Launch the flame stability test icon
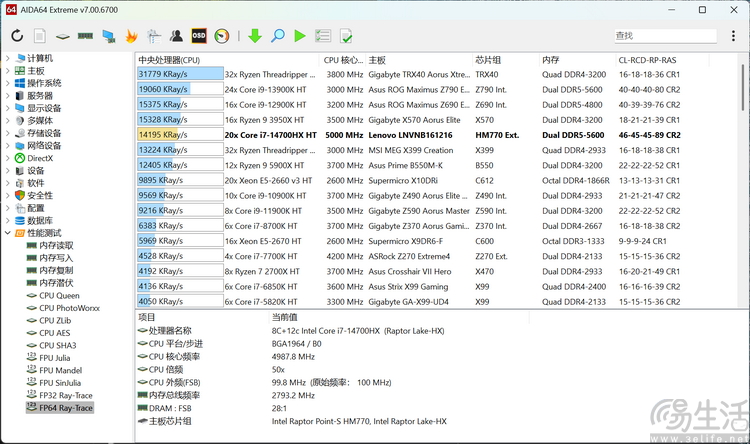 point(132,36)
